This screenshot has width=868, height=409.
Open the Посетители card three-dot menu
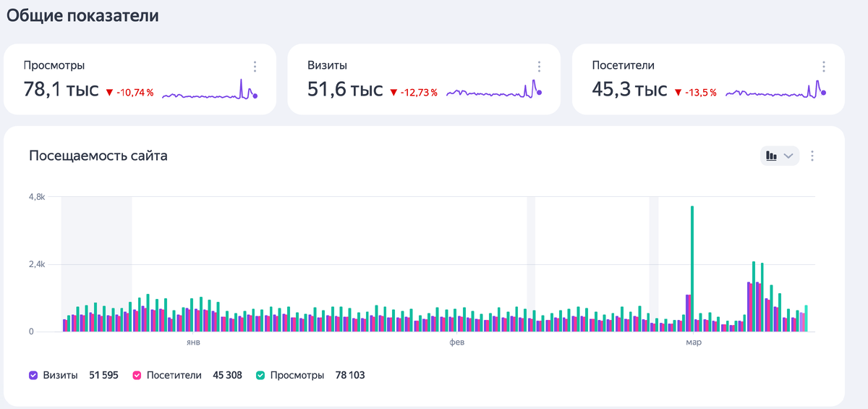coord(823,67)
